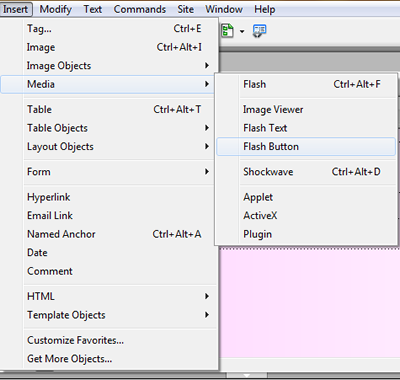Open the Insert menu in menu bar
The image size is (400, 380).
tap(16, 9)
